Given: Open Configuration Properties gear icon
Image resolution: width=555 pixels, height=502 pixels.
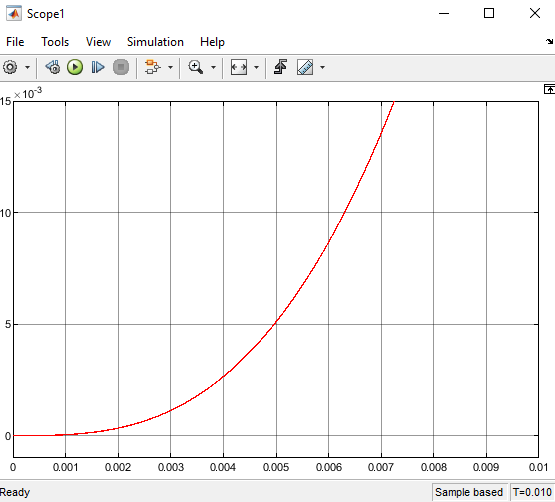Looking at the screenshot, I should click(10, 67).
